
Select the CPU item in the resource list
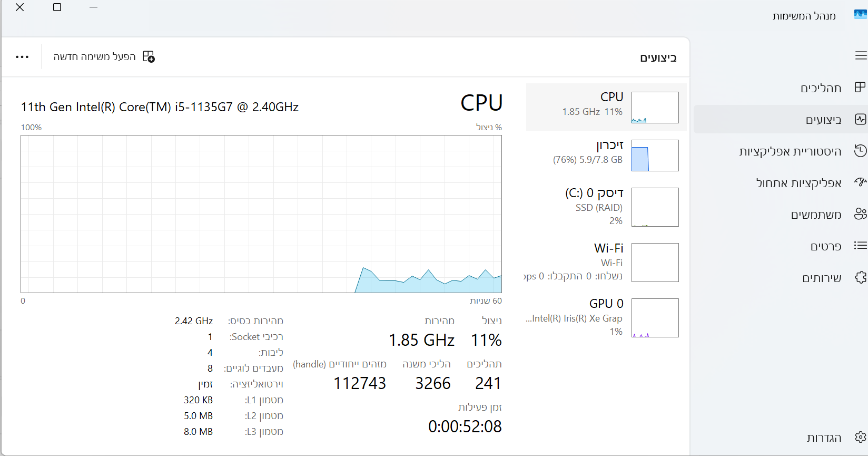click(606, 107)
